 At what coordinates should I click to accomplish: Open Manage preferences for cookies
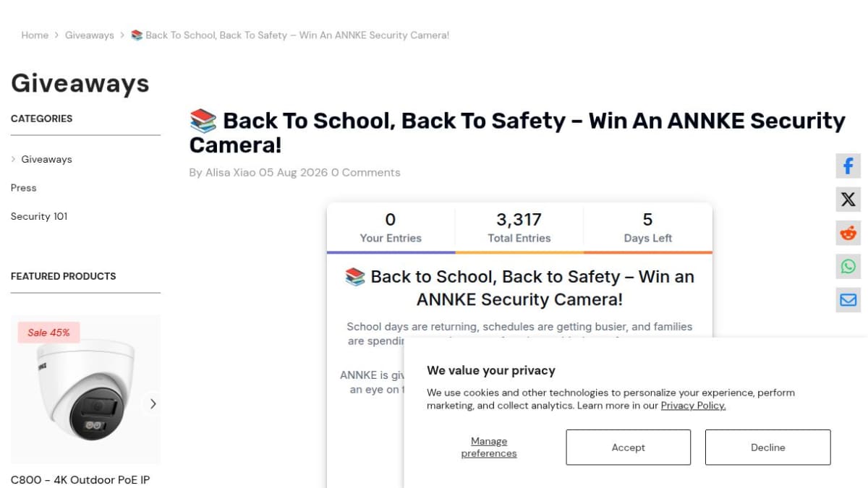[489, 448]
